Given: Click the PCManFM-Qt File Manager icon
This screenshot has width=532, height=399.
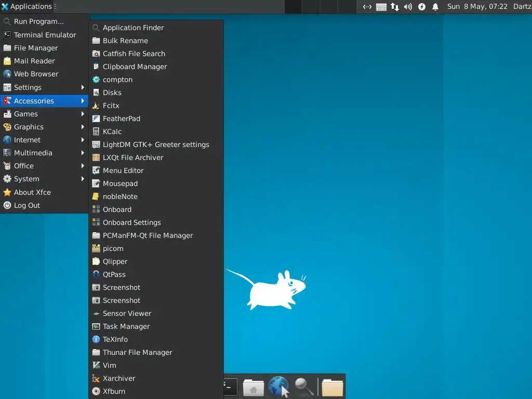Looking at the screenshot, I should pyautogui.click(x=96, y=235).
